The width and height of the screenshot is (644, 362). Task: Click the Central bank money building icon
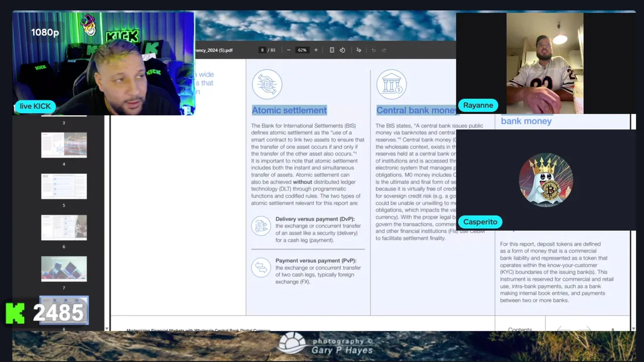tap(391, 84)
